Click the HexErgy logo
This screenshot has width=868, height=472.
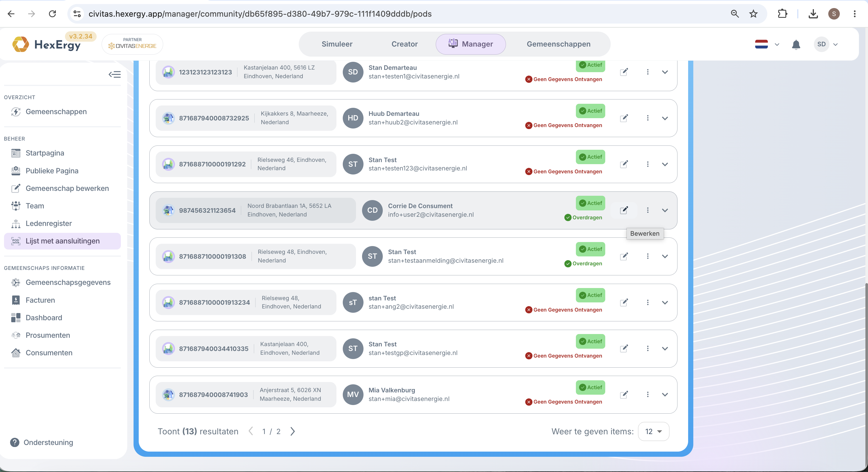47,45
